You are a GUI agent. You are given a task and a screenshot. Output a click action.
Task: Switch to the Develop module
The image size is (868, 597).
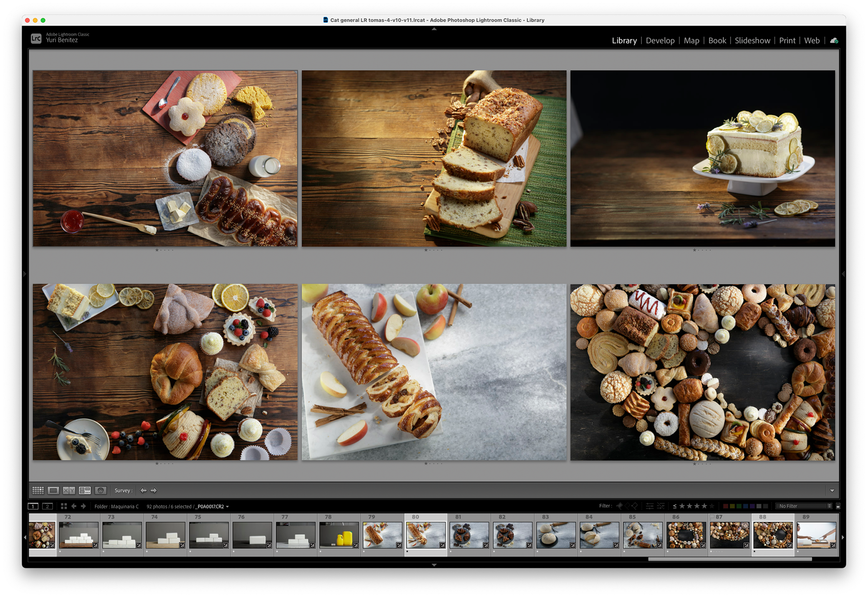tap(660, 41)
